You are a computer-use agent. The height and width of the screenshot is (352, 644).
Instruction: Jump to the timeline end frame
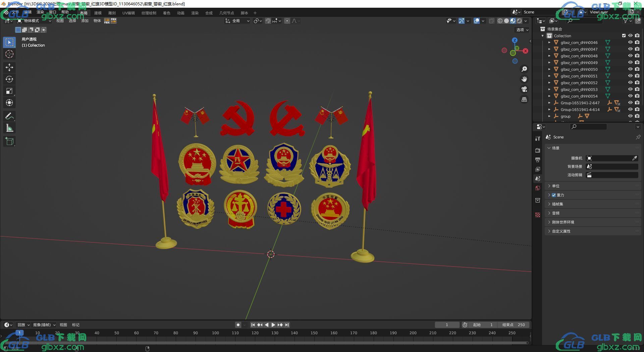coord(287,325)
